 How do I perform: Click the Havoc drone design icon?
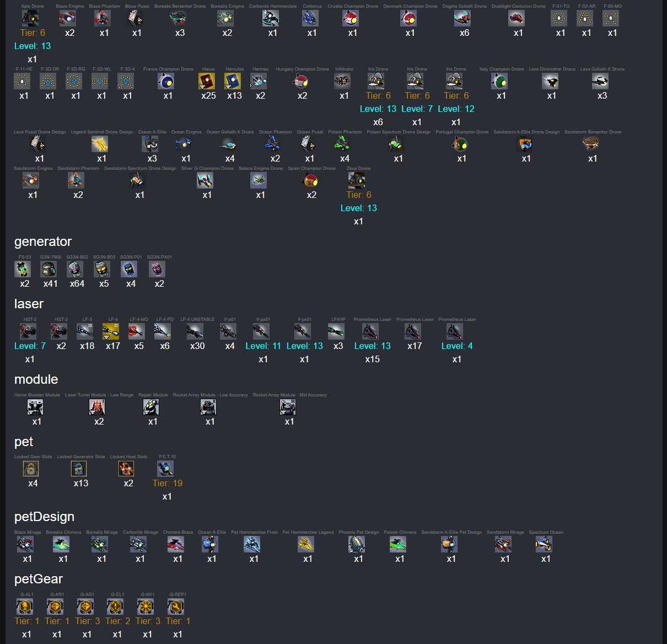pos(207,82)
